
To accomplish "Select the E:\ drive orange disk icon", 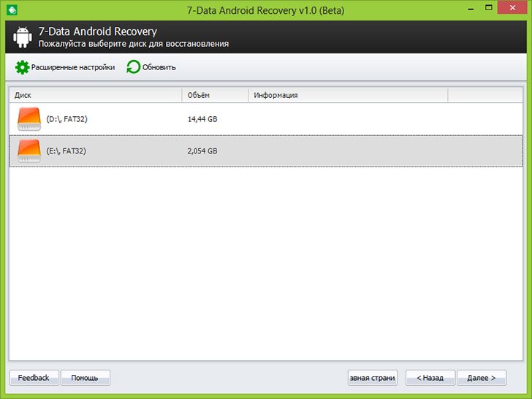I will tap(29, 151).
